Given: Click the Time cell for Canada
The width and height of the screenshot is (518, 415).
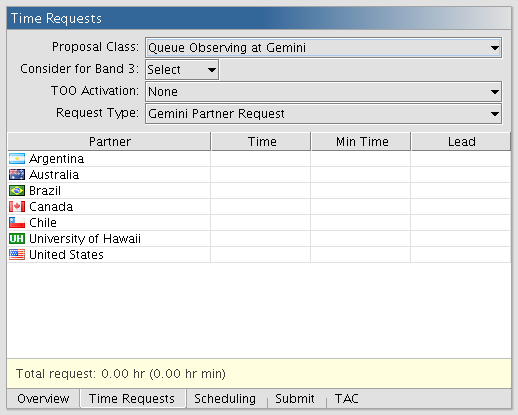Looking at the screenshot, I should tap(261, 207).
